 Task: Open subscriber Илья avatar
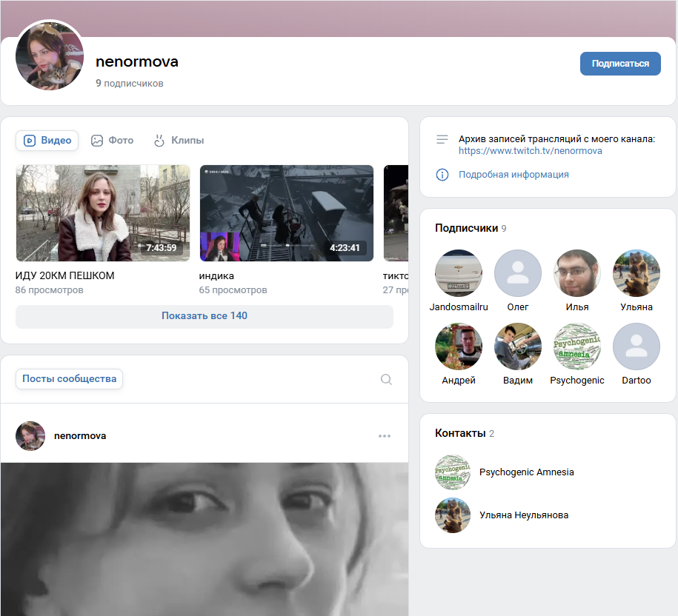(x=576, y=273)
